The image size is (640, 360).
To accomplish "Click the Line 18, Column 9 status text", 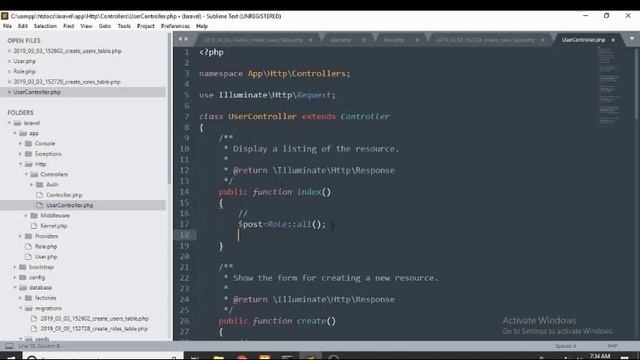I will (x=39, y=346).
